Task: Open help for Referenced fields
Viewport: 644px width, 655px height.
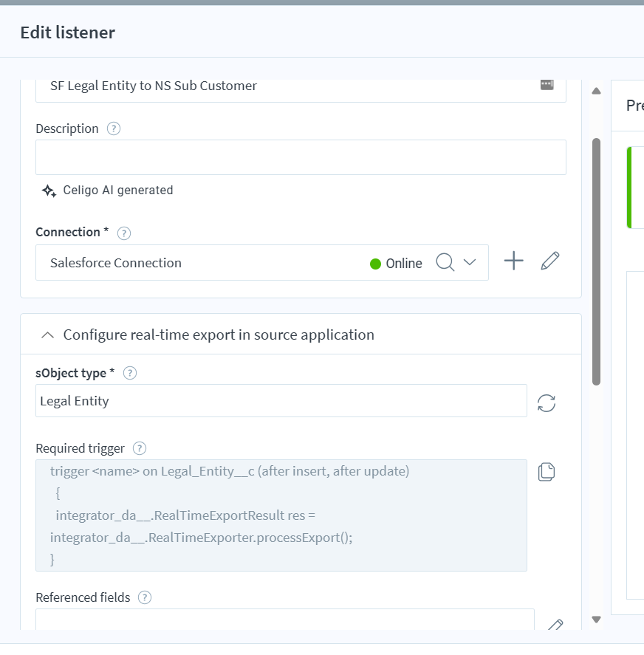Action: click(x=145, y=597)
